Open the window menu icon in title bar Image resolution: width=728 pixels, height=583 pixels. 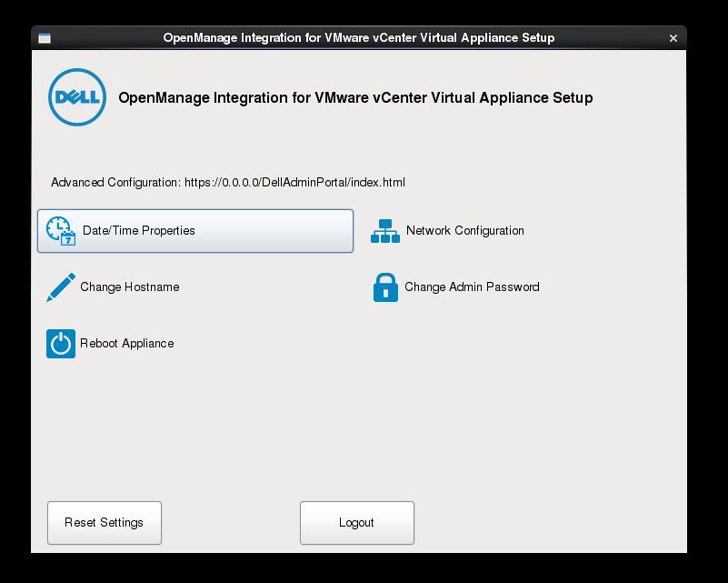pos(45,38)
